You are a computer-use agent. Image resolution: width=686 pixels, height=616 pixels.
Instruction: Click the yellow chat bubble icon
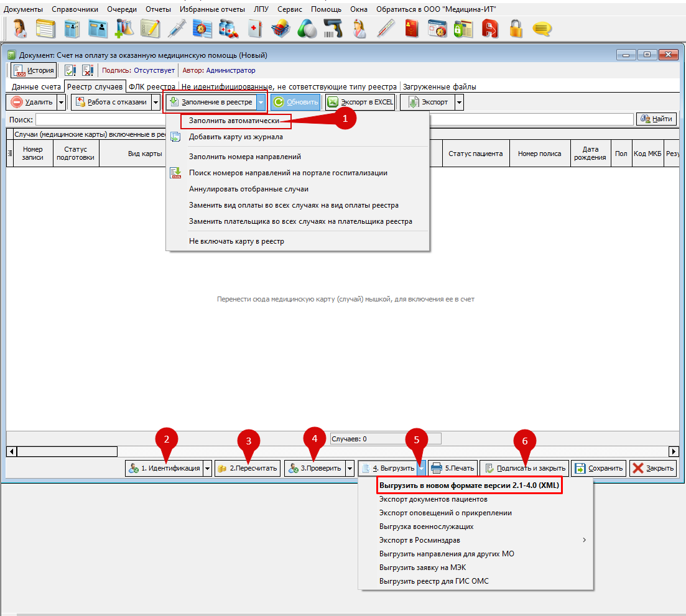[542, 29]
